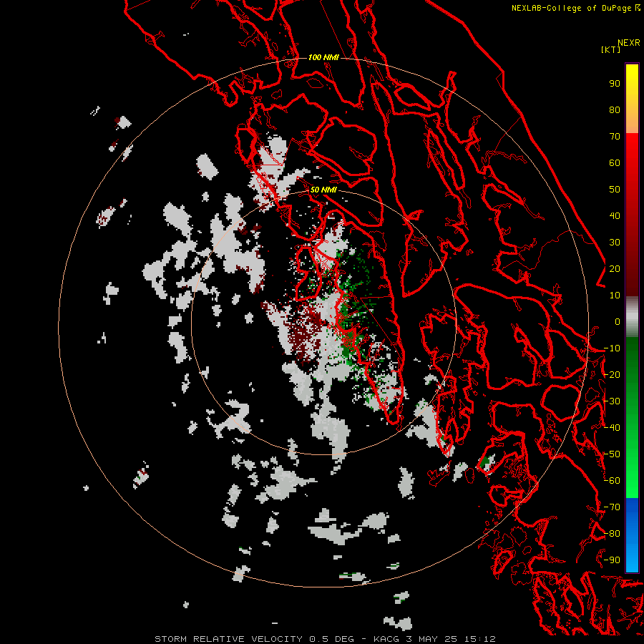Pick the yellow segment of the velocity color bar
The width and height of the screenshot is (644, 644).
coord(632,99)
